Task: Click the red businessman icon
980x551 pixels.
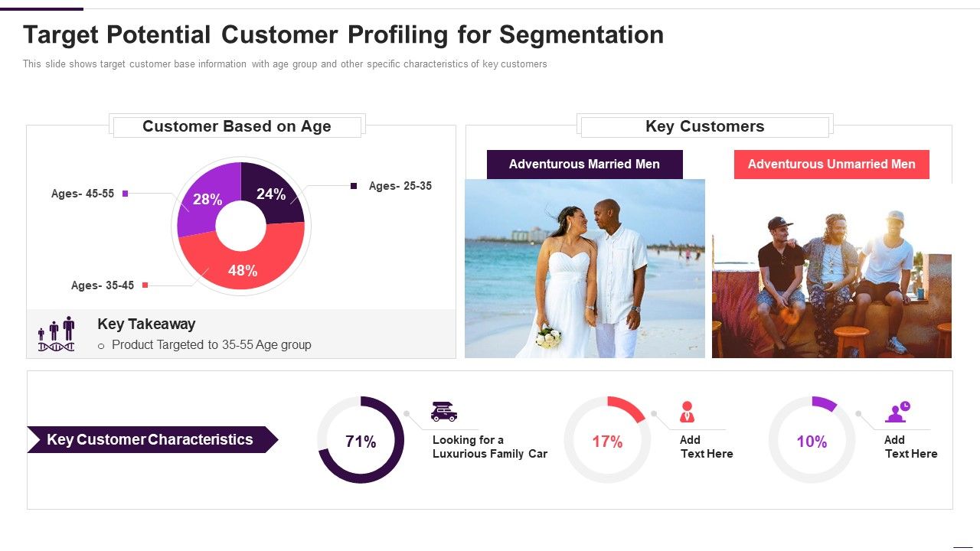Action: 687,412
